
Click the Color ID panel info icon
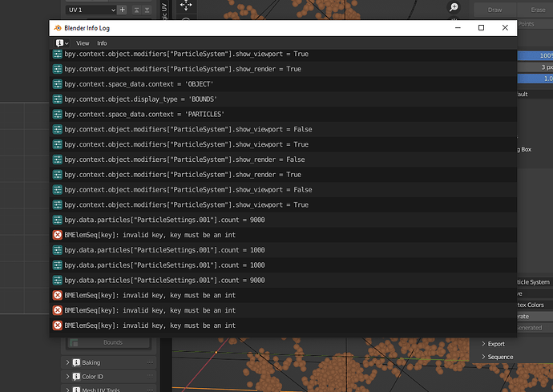(76, 377)
